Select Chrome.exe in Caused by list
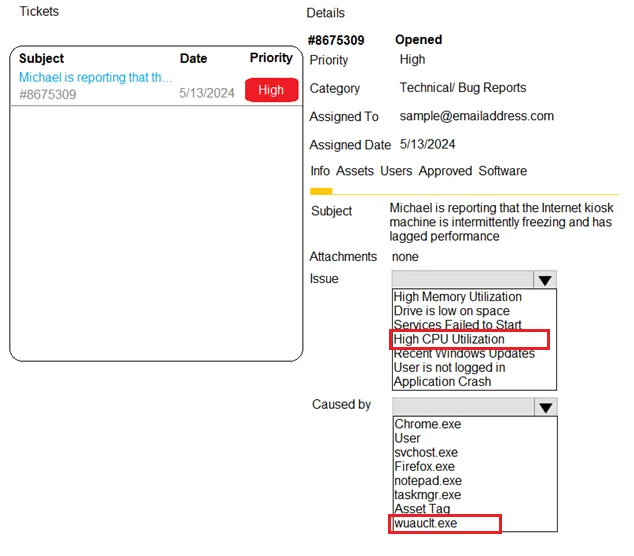The width and height of the screenshot is (634, 556). coord(427,424)
